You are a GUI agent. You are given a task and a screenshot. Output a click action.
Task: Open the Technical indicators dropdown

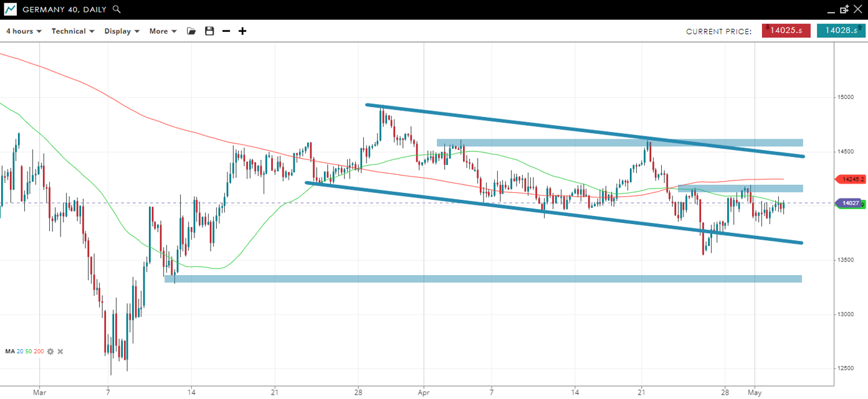point(73,31)
